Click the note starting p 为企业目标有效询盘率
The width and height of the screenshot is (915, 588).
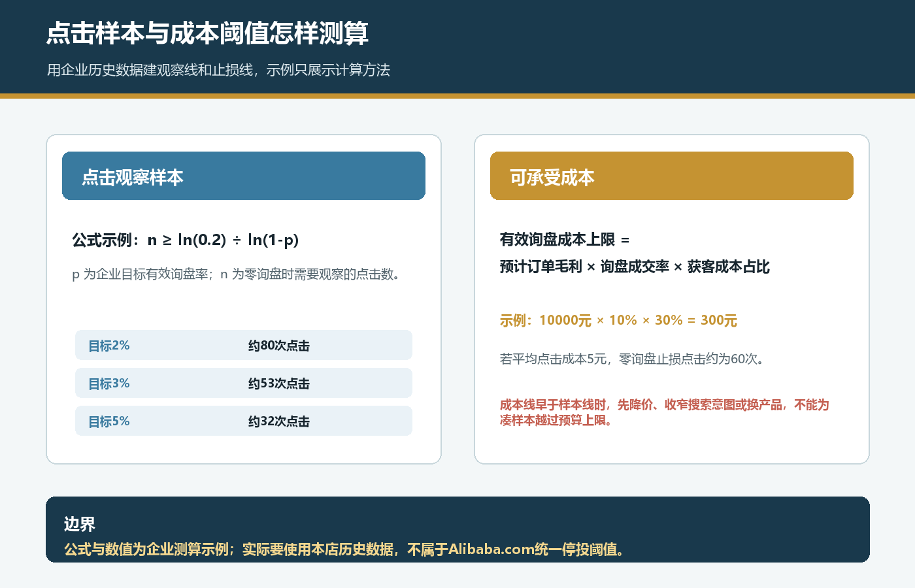tap(236, 274)
